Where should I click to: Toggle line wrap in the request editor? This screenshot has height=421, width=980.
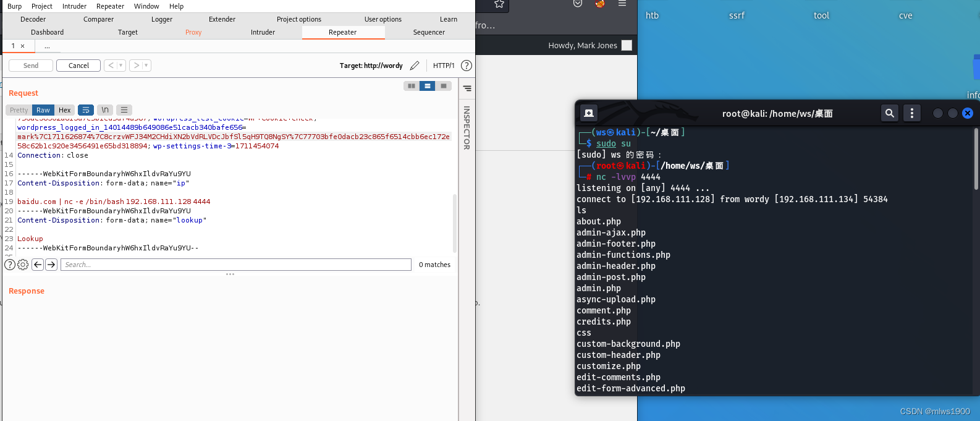point(86,110)
